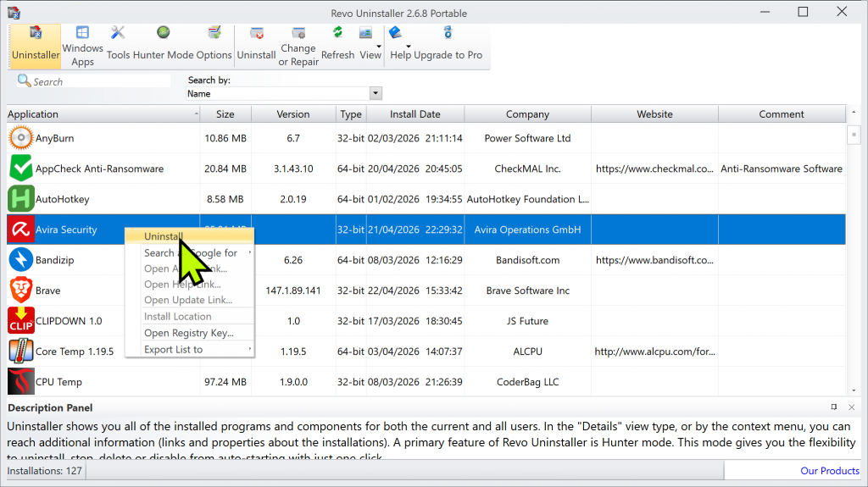Image resolution: width=868 pixels, height=487 pixels.
Task: Click Power Software Ltd company cell
Action: tap(527, 138)
